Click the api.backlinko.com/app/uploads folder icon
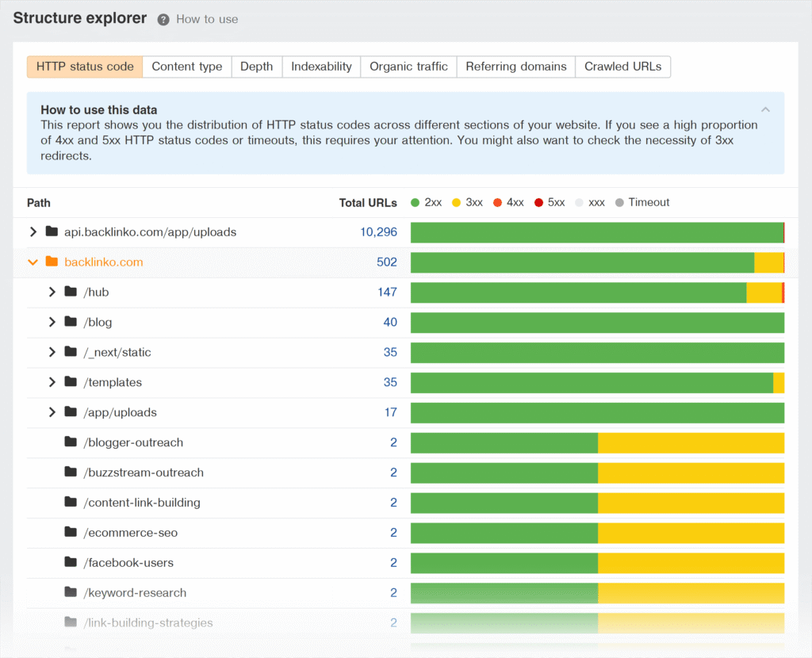The image size is (812, 658). tap(52, 231)
